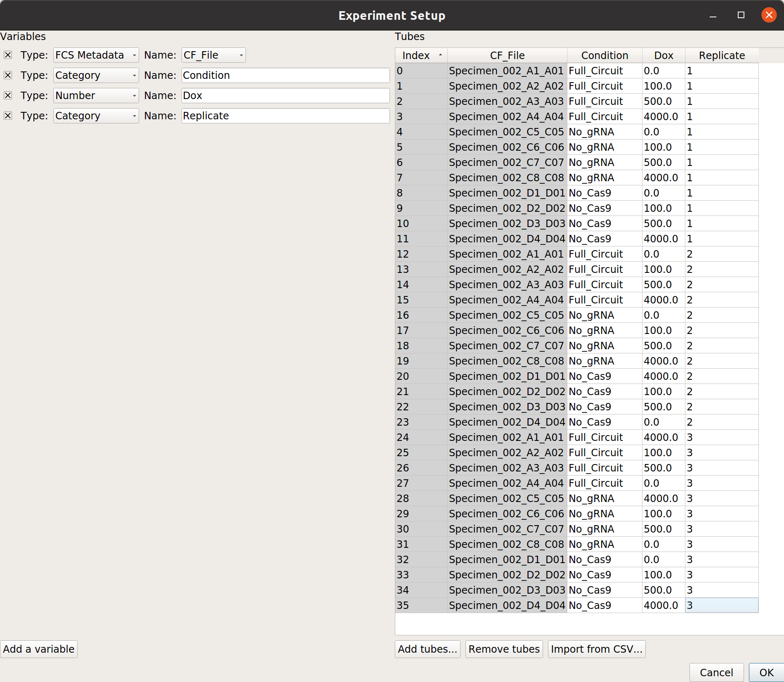Screen dimensions: 784x682
Task: Select the Dox cell 0.0 in row 27
Action: click(664, 483)
